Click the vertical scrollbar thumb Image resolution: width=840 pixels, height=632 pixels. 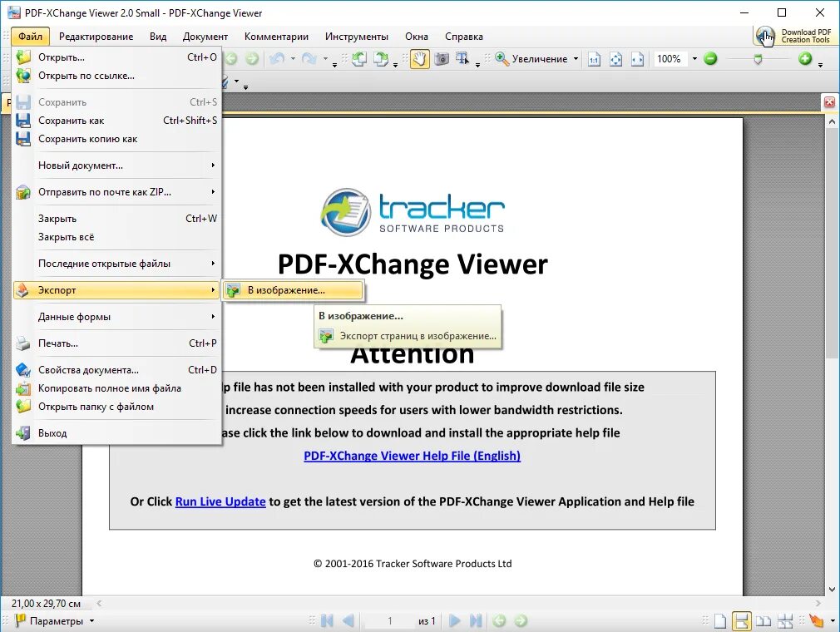click(x=832, y=243)
